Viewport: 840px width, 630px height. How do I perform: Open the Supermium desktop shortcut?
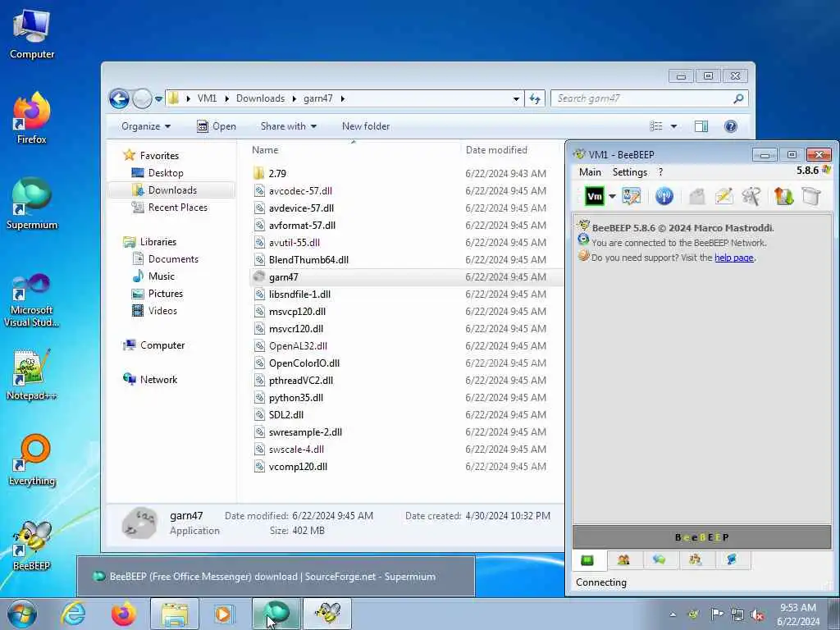pyautogui.click(x=32, y=204)
